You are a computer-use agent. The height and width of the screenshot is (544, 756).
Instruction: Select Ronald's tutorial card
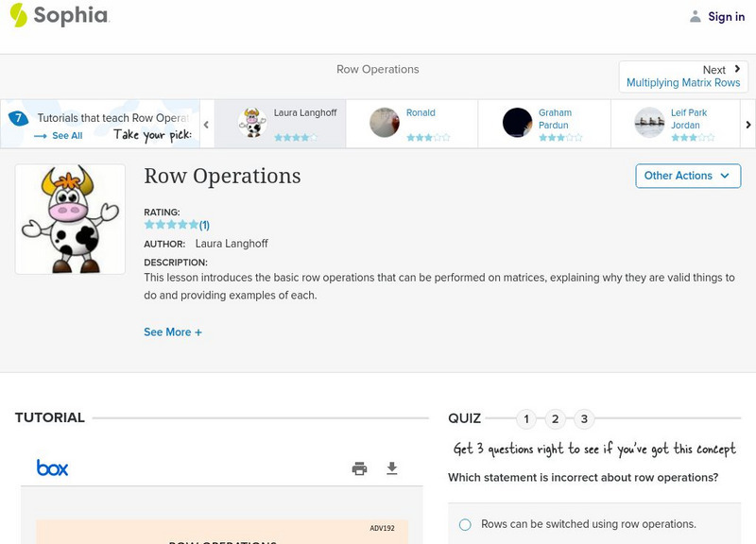coord(412,124)
